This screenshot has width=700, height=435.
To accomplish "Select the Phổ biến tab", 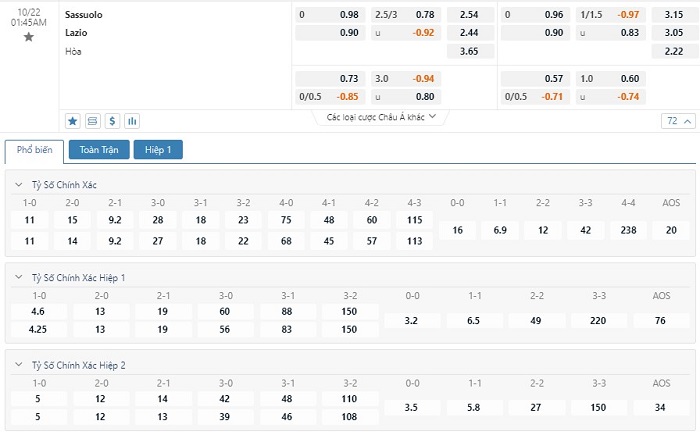I will point(35,151).
